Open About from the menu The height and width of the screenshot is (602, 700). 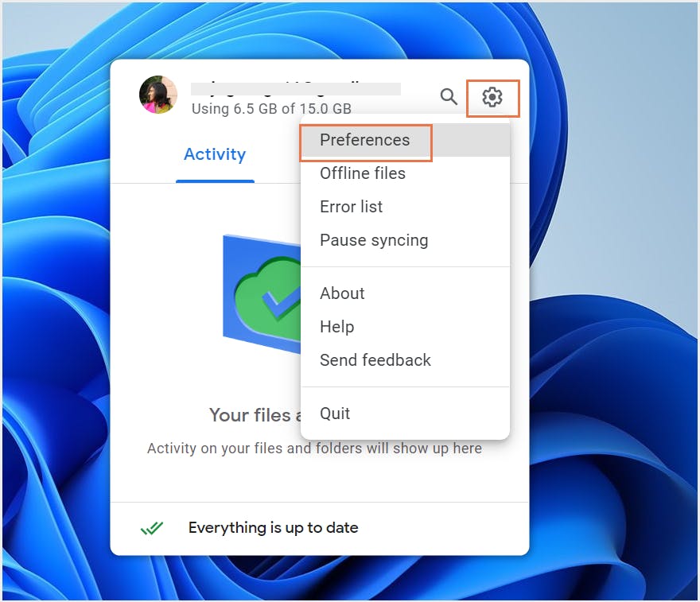406,293
